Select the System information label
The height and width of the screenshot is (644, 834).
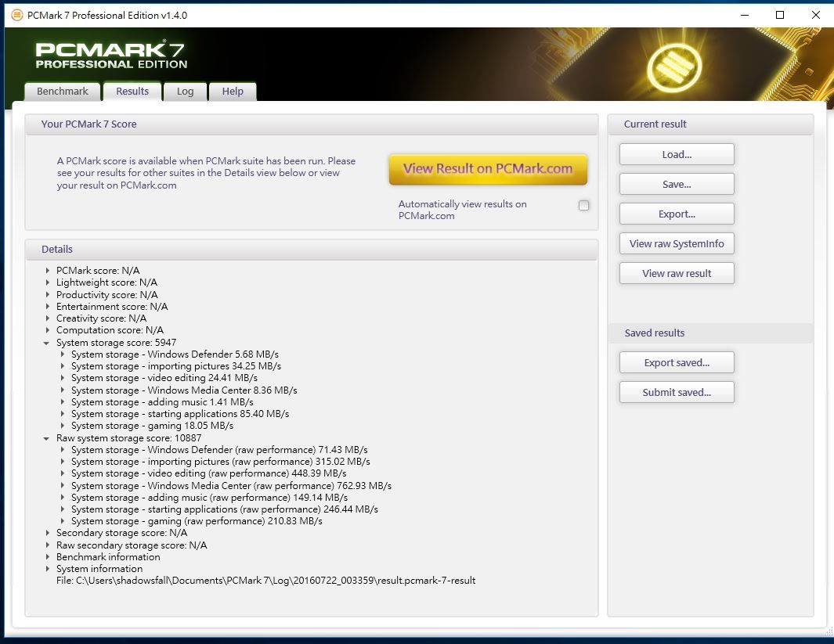coord(99,569)
